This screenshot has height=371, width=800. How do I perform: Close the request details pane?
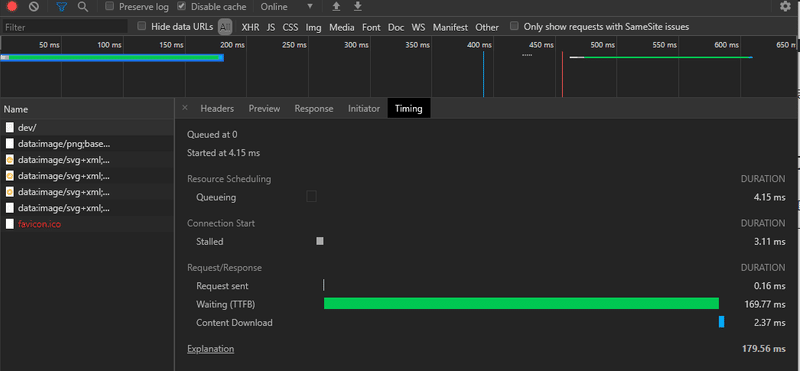coord(185,108)
